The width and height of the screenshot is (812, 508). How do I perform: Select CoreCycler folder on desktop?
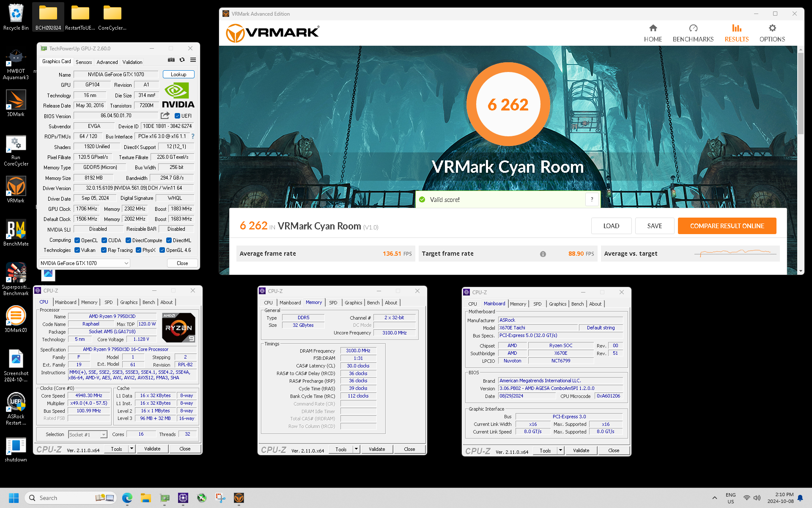[112, 17]
